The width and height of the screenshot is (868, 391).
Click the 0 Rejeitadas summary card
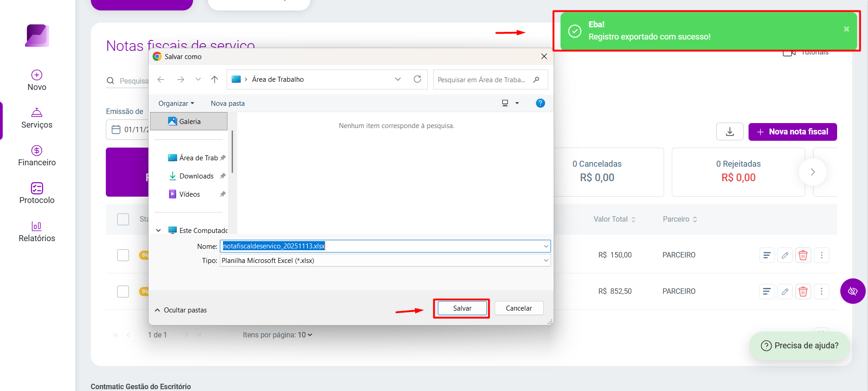coord(738,172)
